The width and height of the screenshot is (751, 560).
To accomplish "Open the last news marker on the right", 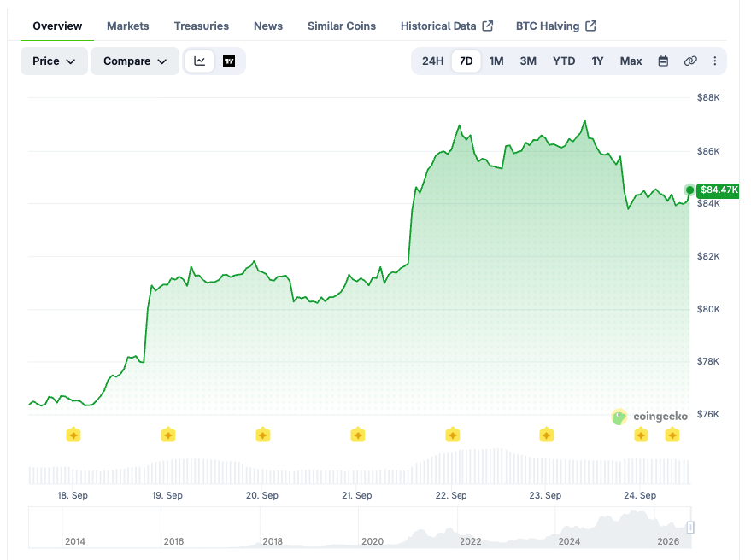I will click(672, 435).
